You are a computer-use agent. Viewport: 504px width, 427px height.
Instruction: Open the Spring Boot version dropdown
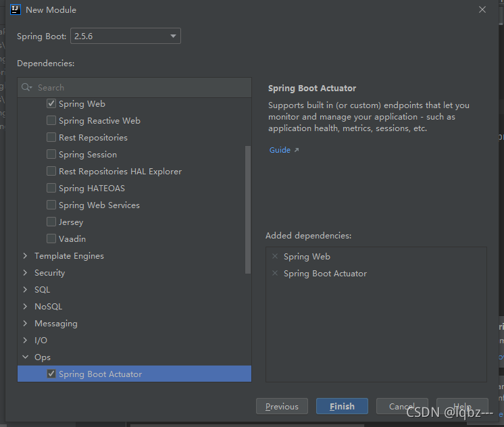click(126, 36)
